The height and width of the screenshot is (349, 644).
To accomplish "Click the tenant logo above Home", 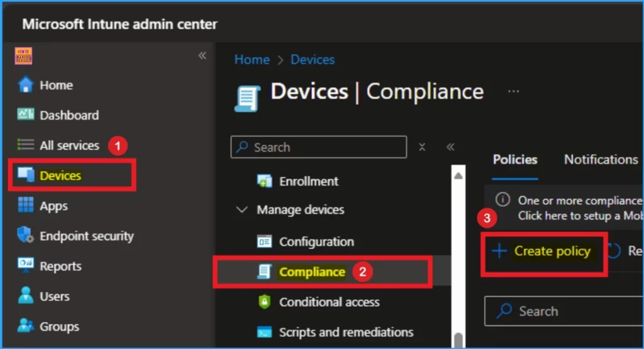I will tap(23, 56).
